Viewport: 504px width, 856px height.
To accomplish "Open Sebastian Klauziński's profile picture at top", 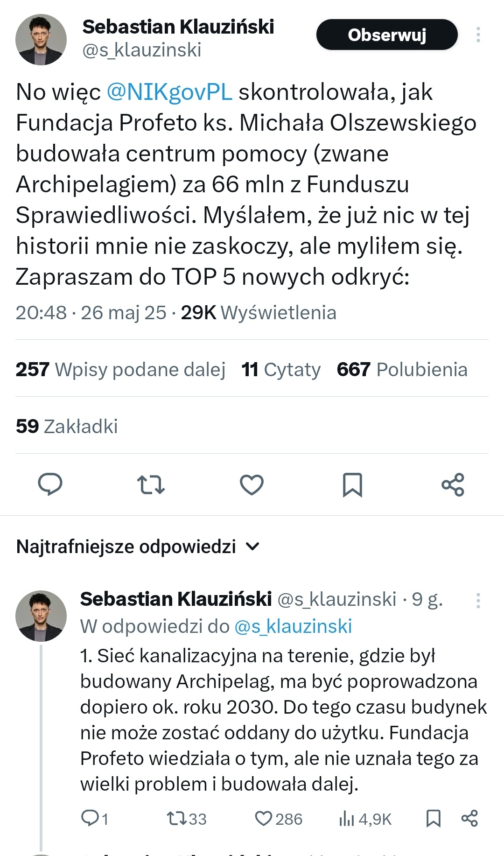I will coord(41,40).
